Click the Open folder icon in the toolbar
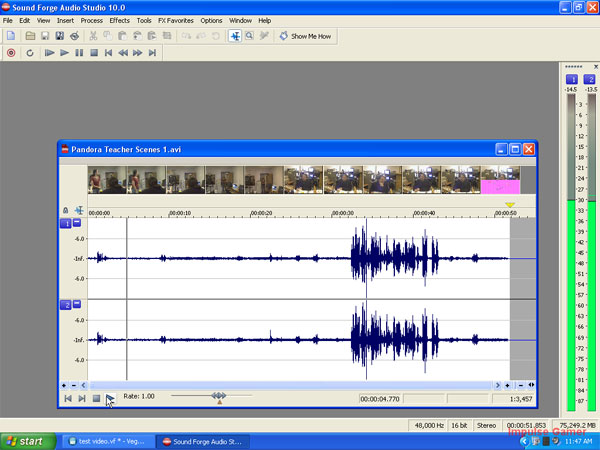The image size is (600, 450). 30,36
